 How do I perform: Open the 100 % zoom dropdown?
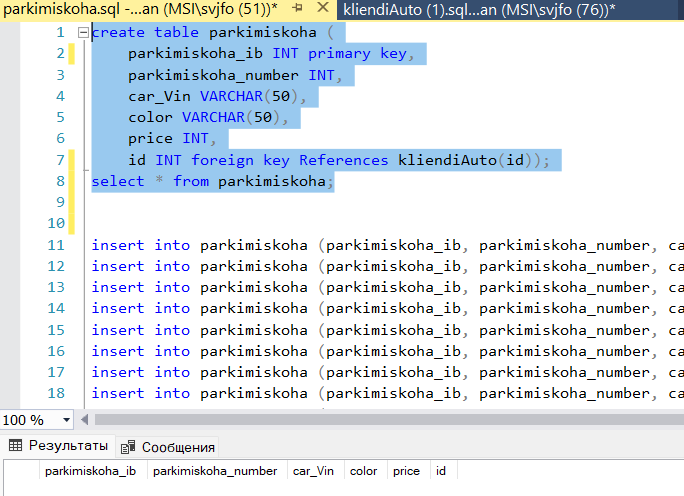[66, 420]
